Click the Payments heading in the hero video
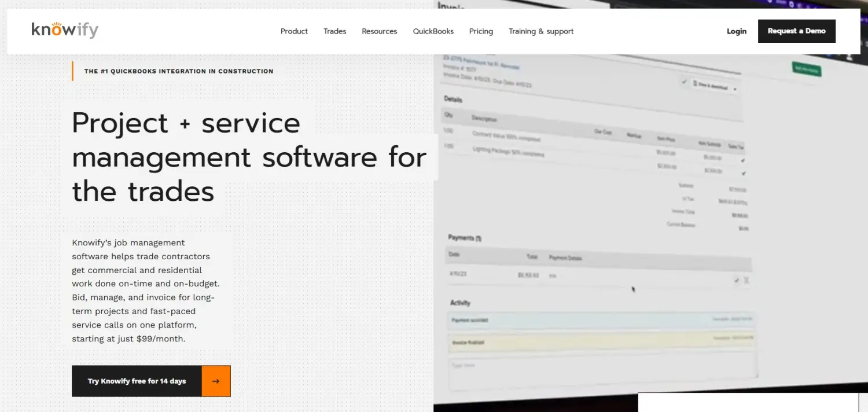868x412 pixels. pyautogui.click(x=465, y=238)
